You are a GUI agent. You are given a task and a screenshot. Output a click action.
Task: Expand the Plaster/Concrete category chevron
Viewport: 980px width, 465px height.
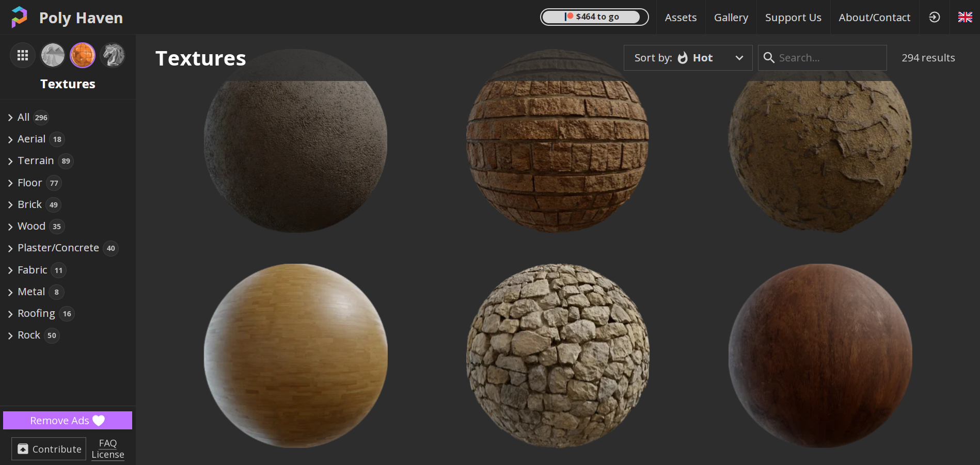pyautogui.click(x=10, y=248)
